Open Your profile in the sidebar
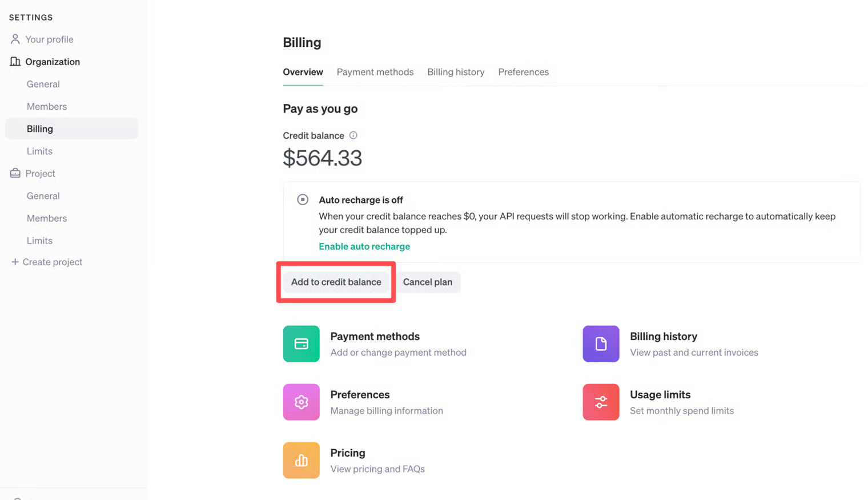 pos(49,39)
